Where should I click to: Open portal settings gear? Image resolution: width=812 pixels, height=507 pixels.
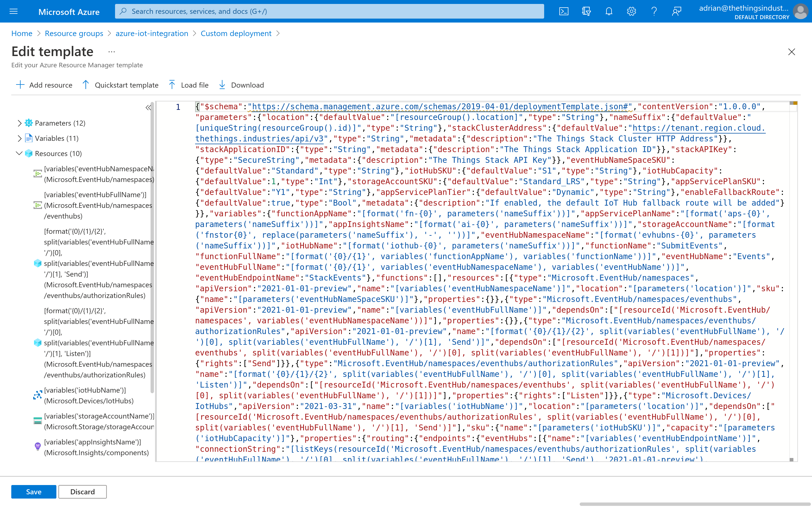point(631,11)
